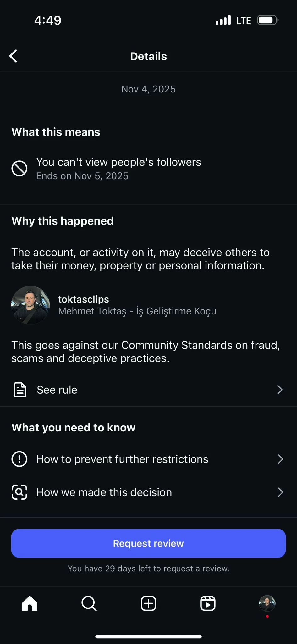Tap the toktasclips profile picture
297x644 pixels.
click(30, 305)
